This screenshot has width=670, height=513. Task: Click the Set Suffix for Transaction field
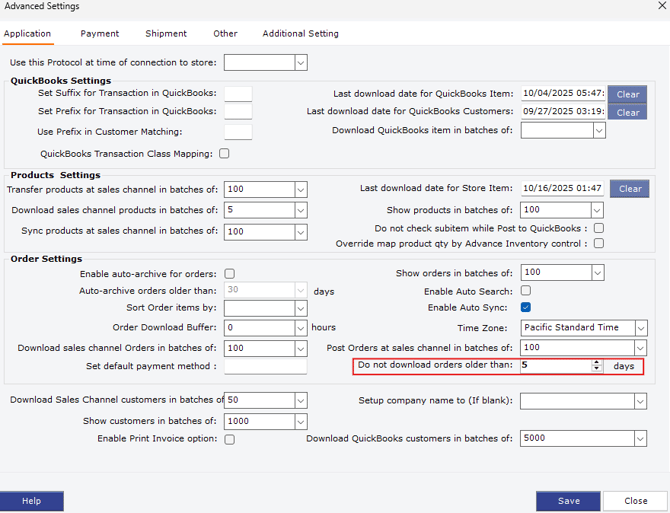tap(238, 94)
